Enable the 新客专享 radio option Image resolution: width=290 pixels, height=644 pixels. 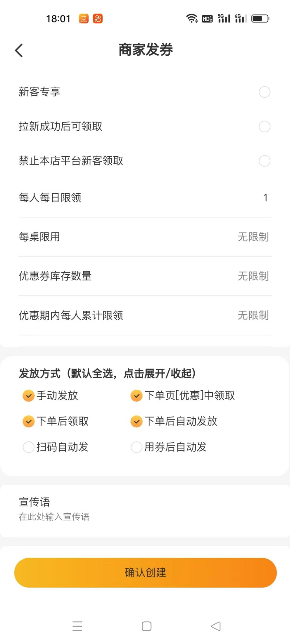point(264,92)
